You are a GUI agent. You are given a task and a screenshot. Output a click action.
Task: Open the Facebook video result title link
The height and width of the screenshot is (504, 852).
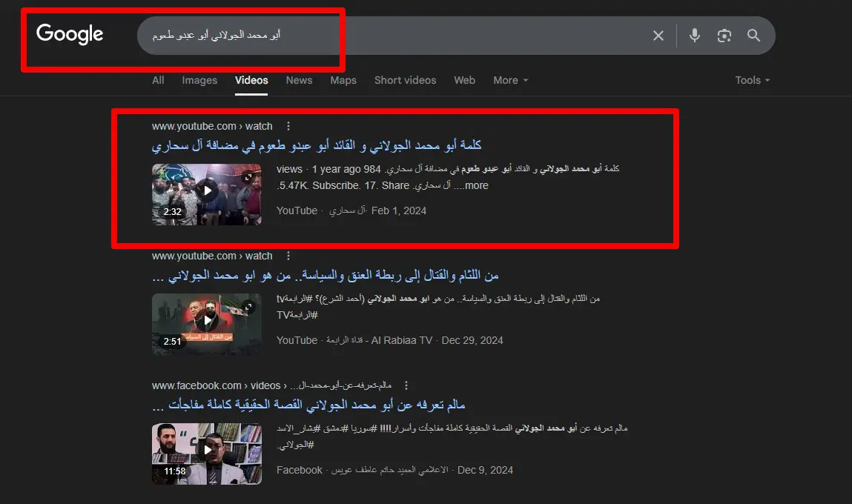(308, 405)
